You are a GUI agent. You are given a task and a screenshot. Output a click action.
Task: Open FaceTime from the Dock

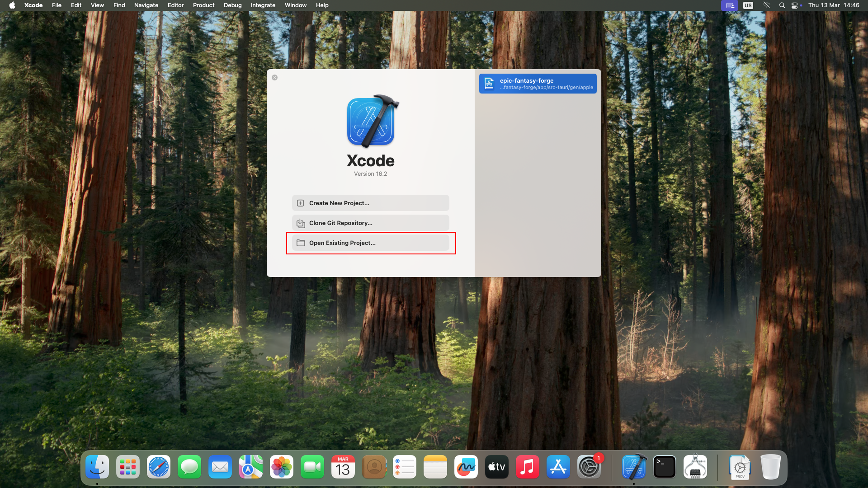click(312, 467)
